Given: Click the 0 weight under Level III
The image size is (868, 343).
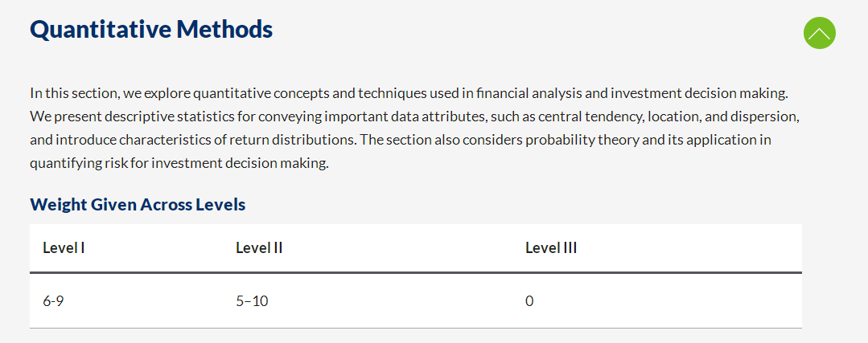Looking at the screenshot, I should 529,301.
